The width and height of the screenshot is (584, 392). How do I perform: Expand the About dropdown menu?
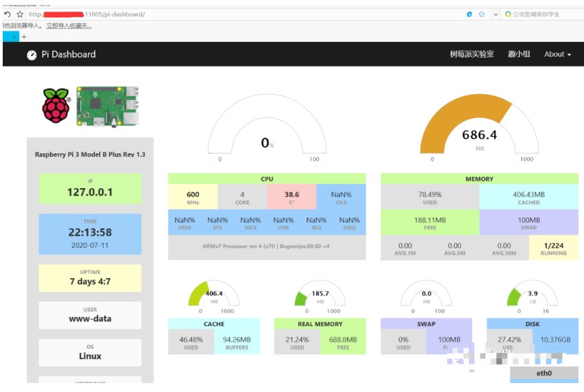tap(557, 54)
